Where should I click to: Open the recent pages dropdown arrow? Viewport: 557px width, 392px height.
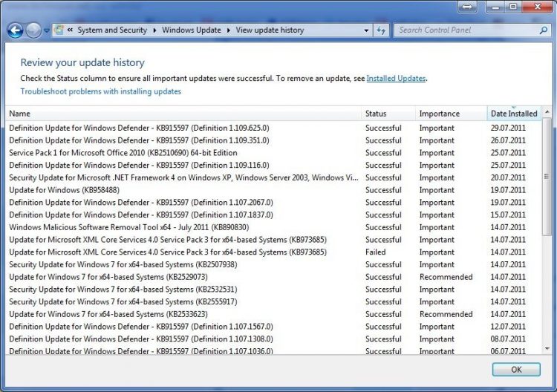coord(47,31)
